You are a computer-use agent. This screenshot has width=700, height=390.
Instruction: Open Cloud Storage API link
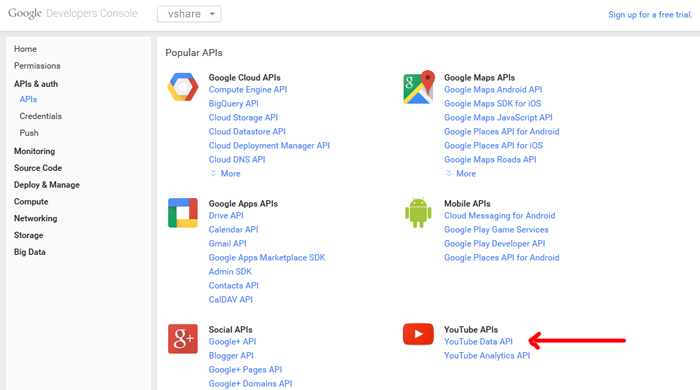[x=243, y=118]
